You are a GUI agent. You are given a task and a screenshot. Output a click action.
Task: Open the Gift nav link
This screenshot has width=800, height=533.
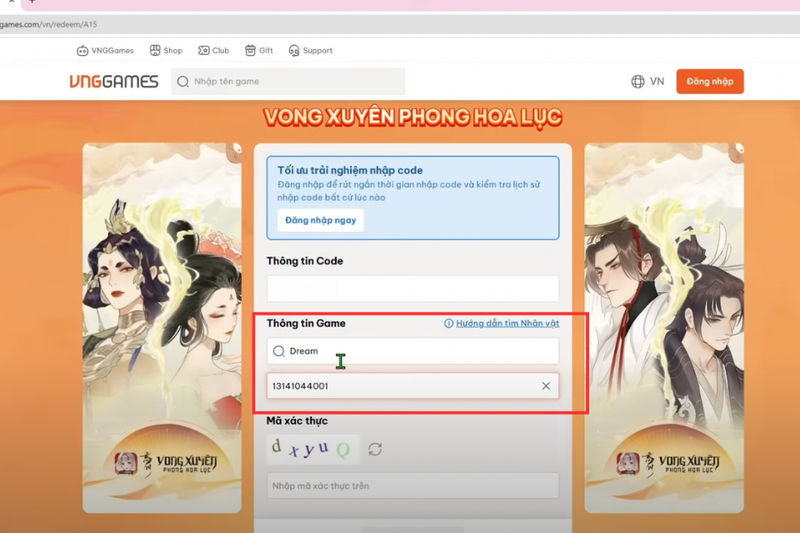point(259,50)
